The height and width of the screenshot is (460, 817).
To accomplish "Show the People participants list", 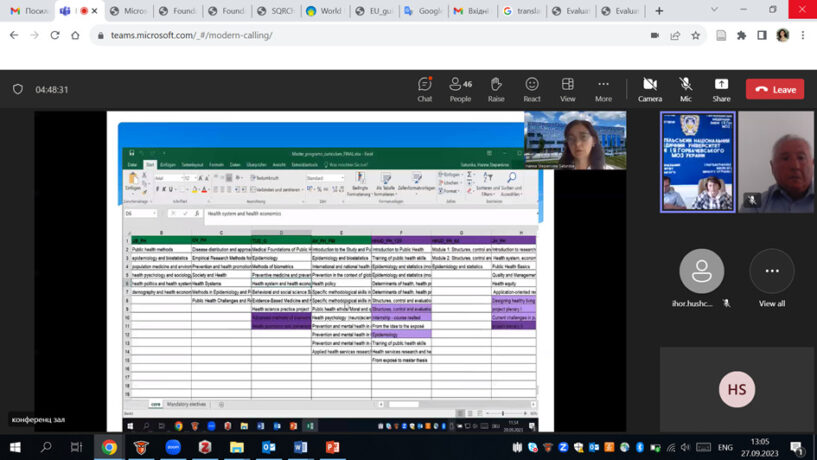I will point(460,89).
